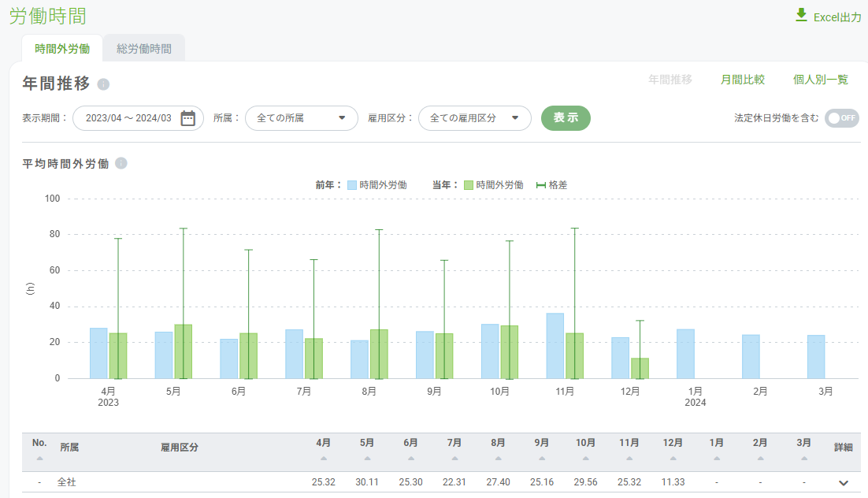Image resolution: width=868 pixels, height=498 pixels.
Task: Select the 時間外労働 tab
Action: [x=62, y=49]
